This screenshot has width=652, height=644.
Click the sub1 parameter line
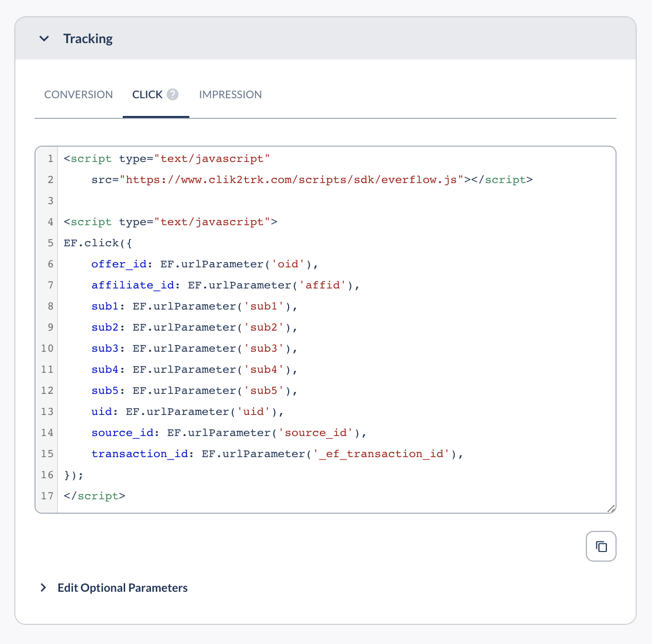click(195, 306)
